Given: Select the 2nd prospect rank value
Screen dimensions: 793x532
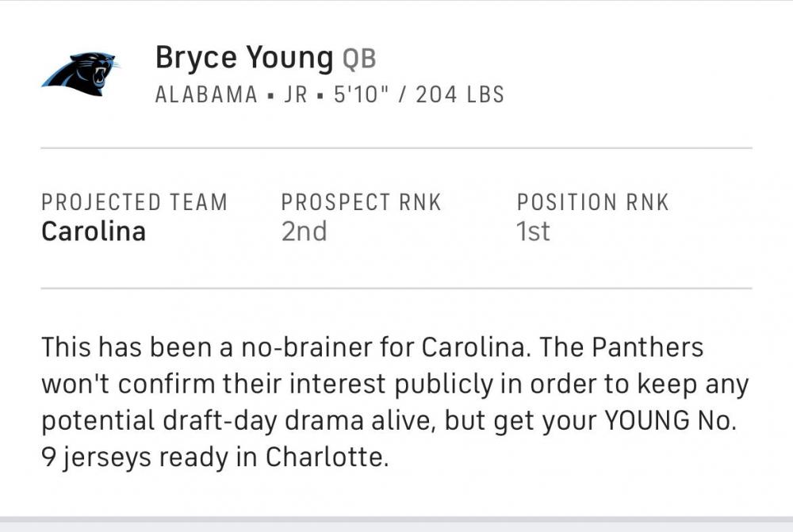Looking at the screenshot, I should (304, 232).
